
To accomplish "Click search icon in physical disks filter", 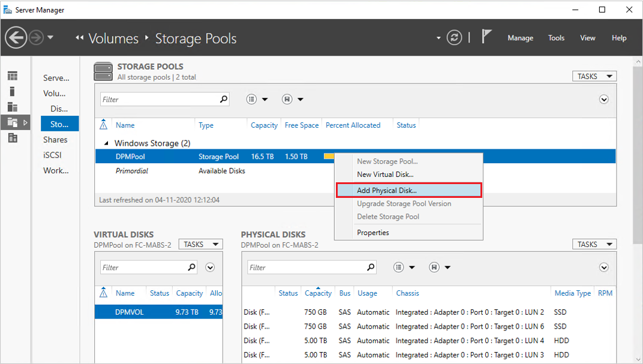I will pos(371,267).
